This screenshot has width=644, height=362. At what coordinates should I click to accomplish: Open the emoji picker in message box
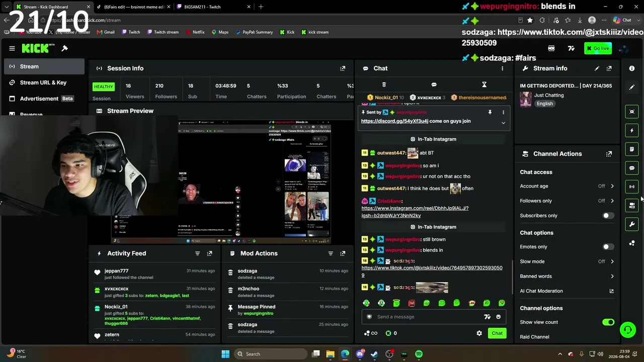(x=498, y=317)
